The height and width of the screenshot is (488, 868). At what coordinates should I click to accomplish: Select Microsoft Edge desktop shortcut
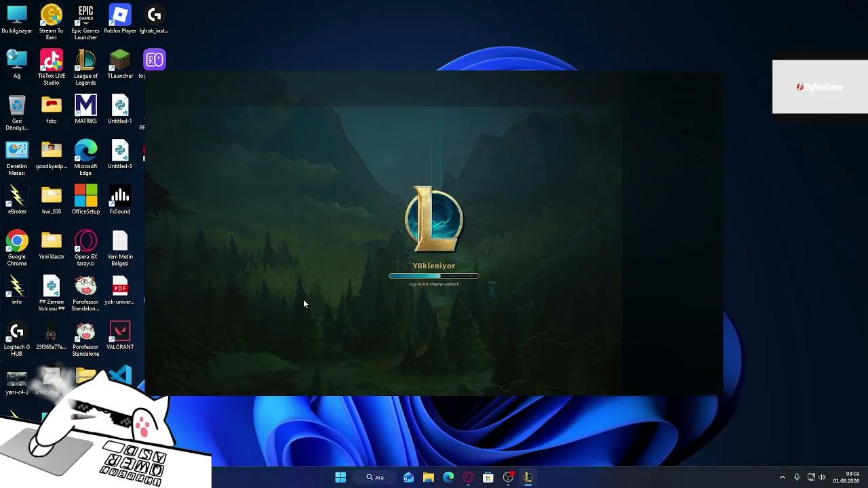point(85,158)
